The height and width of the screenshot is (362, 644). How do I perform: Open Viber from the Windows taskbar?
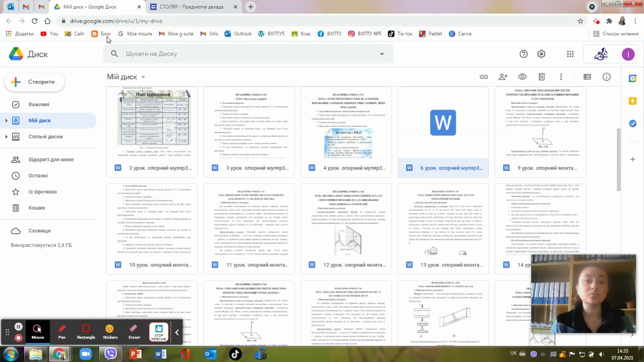pyautogui.click(x=111, y=354)
